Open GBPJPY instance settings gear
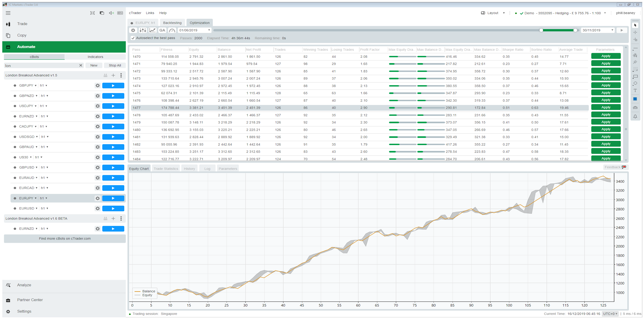644x319 pixels. click(98, 85)
